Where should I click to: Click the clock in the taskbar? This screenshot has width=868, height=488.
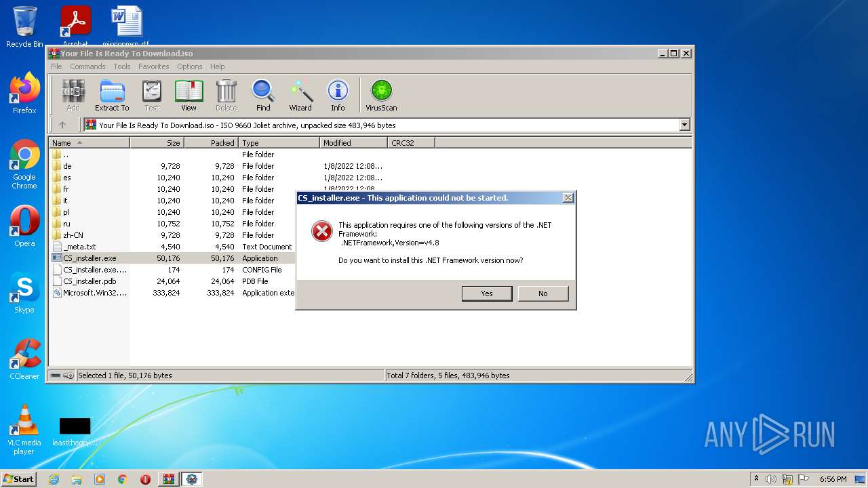(833, 479)
